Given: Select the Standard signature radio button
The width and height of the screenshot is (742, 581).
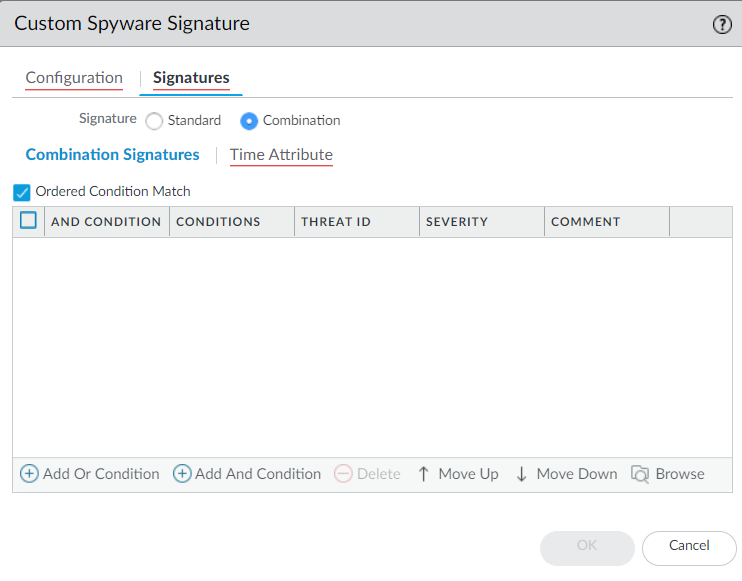Looking at the screenshot, I should click(x=154, y=121).
